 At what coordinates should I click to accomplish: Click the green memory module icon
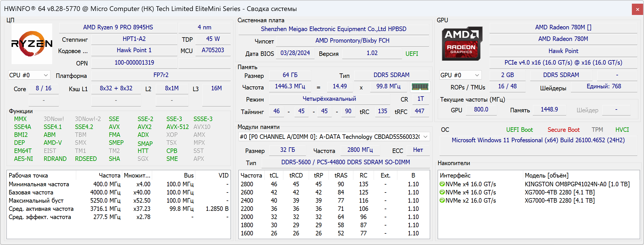[420, 87]
